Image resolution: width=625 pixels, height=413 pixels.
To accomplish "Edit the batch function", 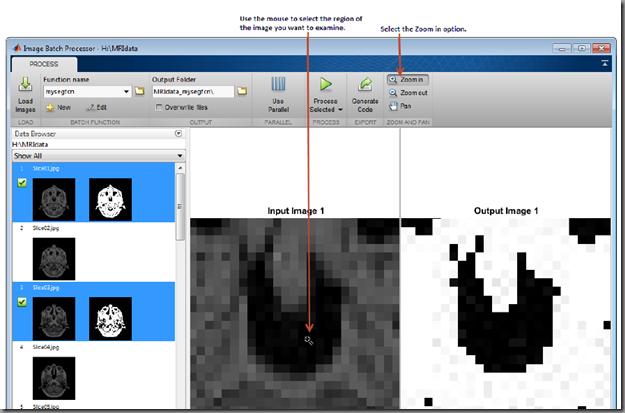I will coord(97,107).
